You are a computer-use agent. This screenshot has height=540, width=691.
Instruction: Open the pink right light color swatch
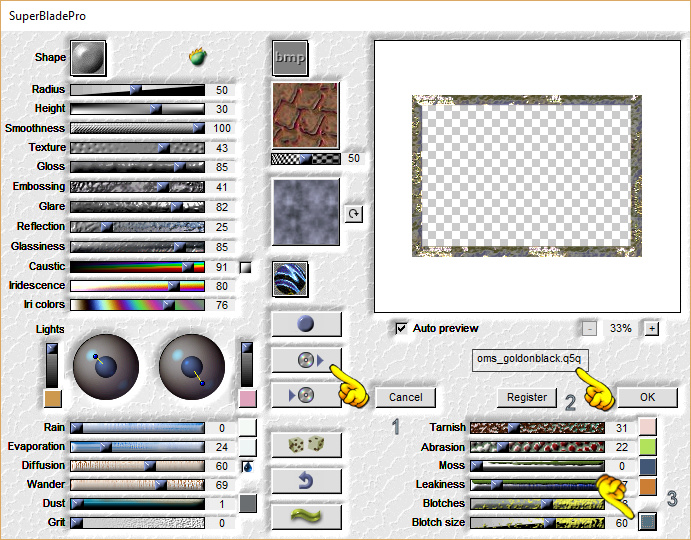(248, 399)
